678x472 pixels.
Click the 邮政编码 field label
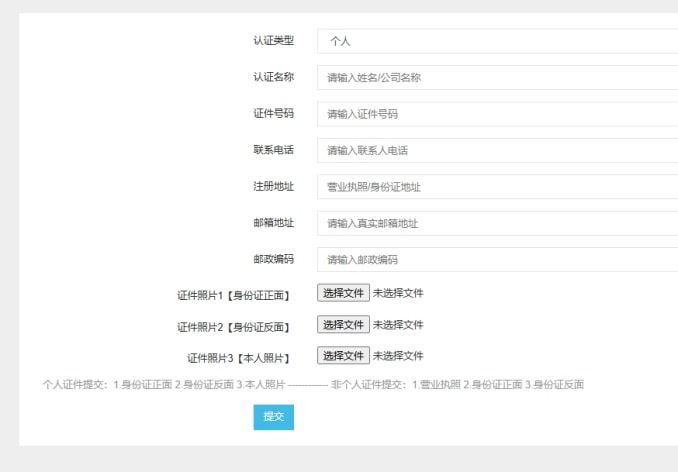click(x=274, y=259)
